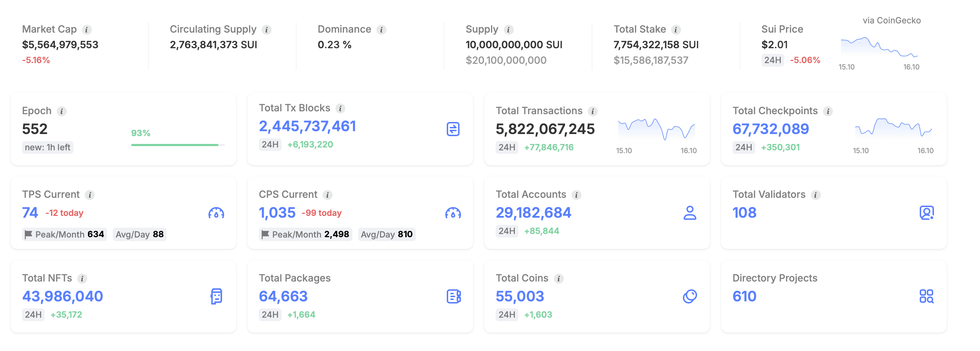980x351 pixels.
Task: Click the Sui Price sparkline chart
Action: [x=879, y=48]
